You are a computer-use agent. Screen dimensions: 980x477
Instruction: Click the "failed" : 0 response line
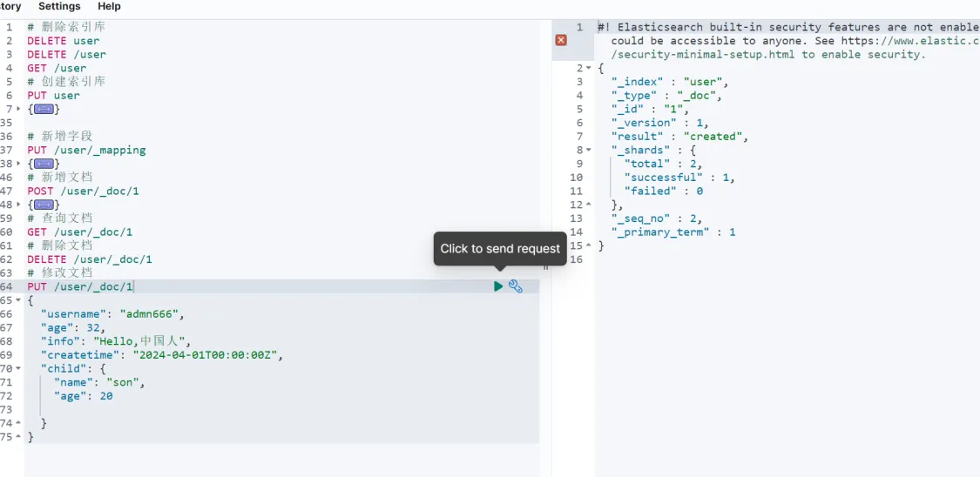click(x=664, y=191)
